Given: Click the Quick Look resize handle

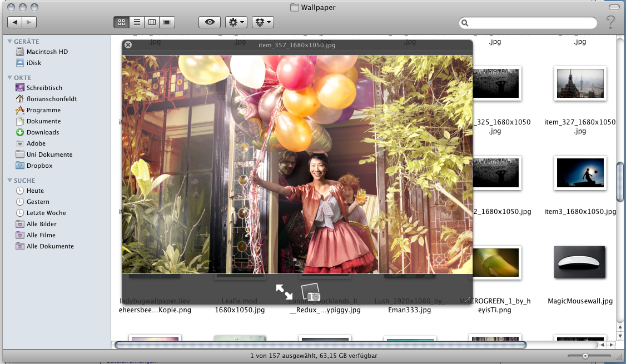Looking at the screenshot, I should [468, 300].
